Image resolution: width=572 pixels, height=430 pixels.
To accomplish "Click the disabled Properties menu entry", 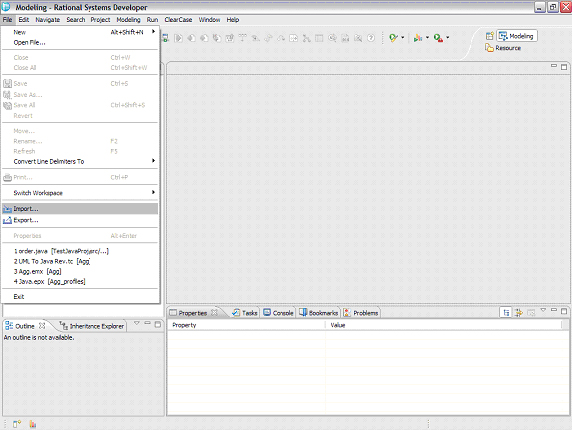I will pyautogui.click(x=80, y=236).
